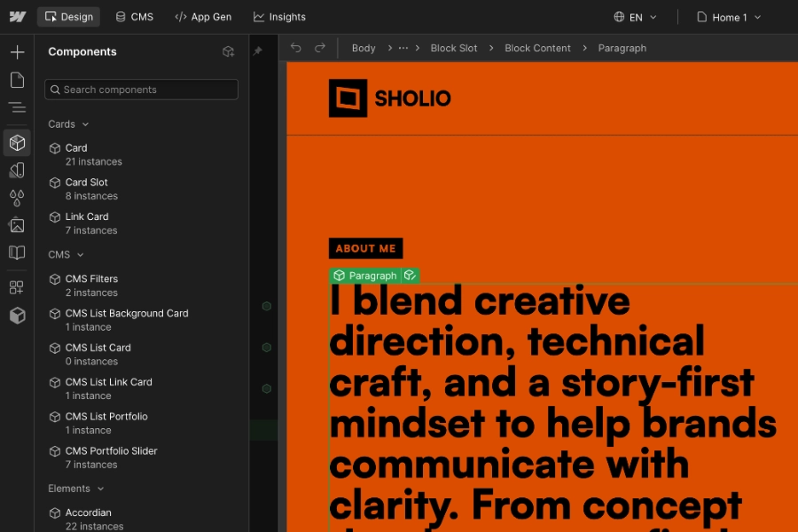Expand the Elements section
The width and height of the screenshot is (798, 532).
click(x=76, y=489)
